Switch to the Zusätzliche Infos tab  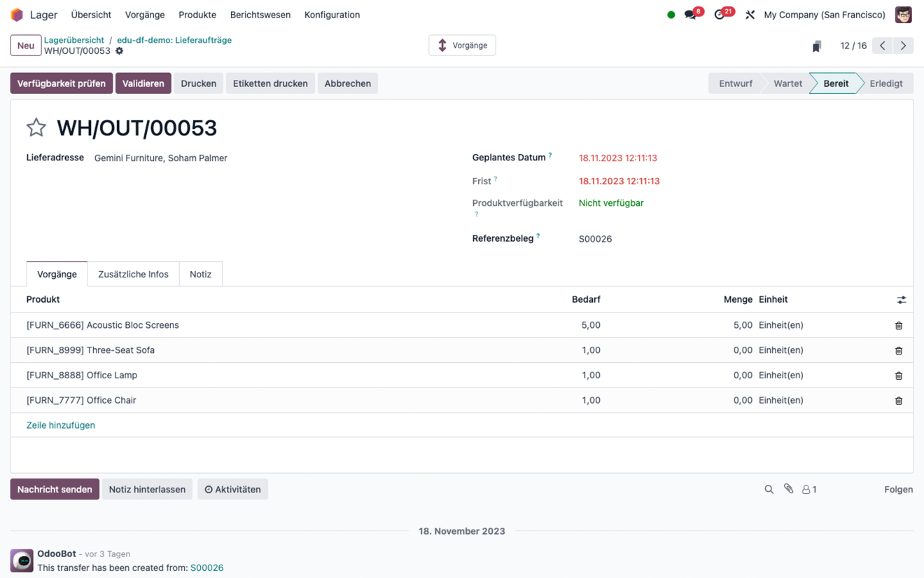[x=133, y=274]
